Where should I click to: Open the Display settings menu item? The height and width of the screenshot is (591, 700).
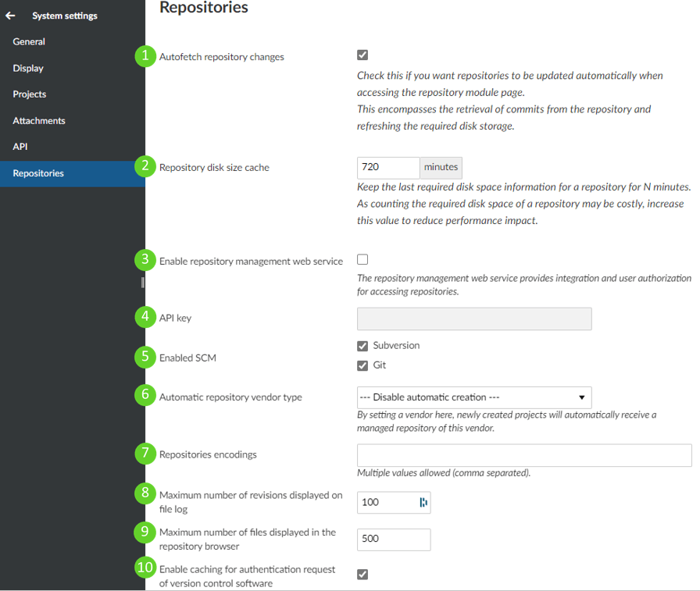[x=28, y=69]
